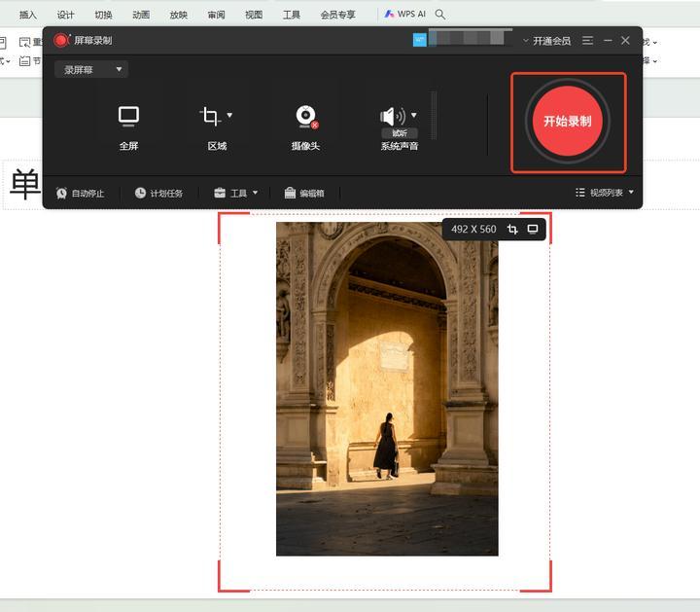700x612 pixels.
Task: Switch to the 审阅 ribbon tab
Action: coord(216,15)
